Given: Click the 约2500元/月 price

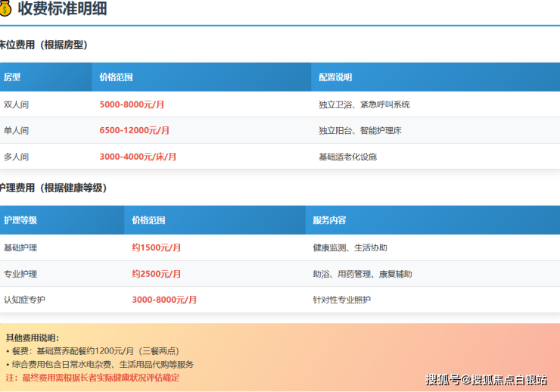Looking at the screenshot, I should point(157,274).
